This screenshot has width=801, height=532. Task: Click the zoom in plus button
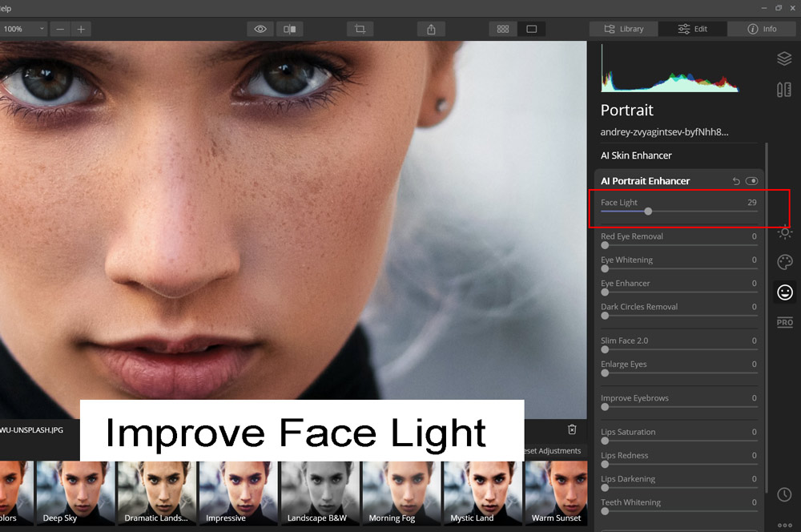point(81,29)
